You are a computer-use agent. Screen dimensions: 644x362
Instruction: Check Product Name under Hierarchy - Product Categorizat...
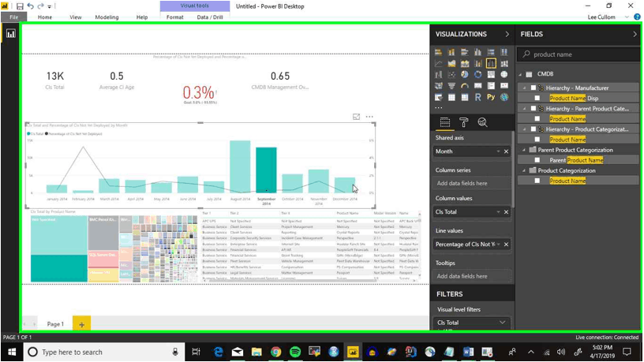point(537,140)
